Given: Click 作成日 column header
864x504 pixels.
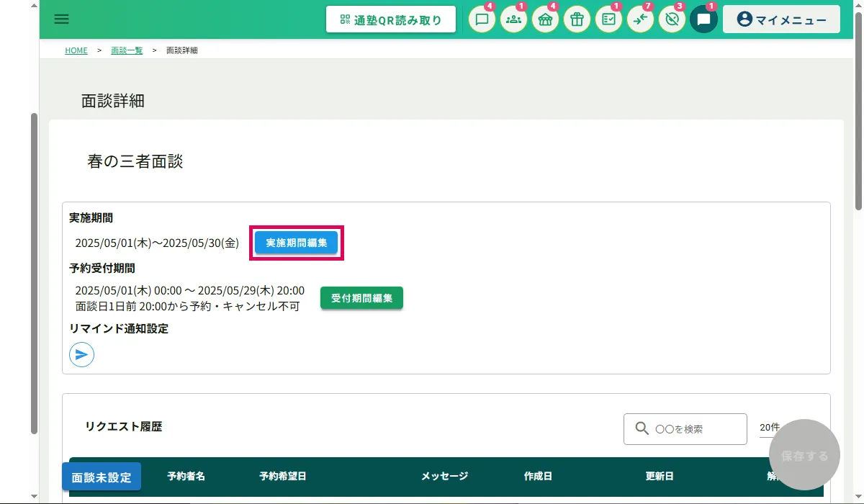Looking at the screenshot, I should (539, 476).
